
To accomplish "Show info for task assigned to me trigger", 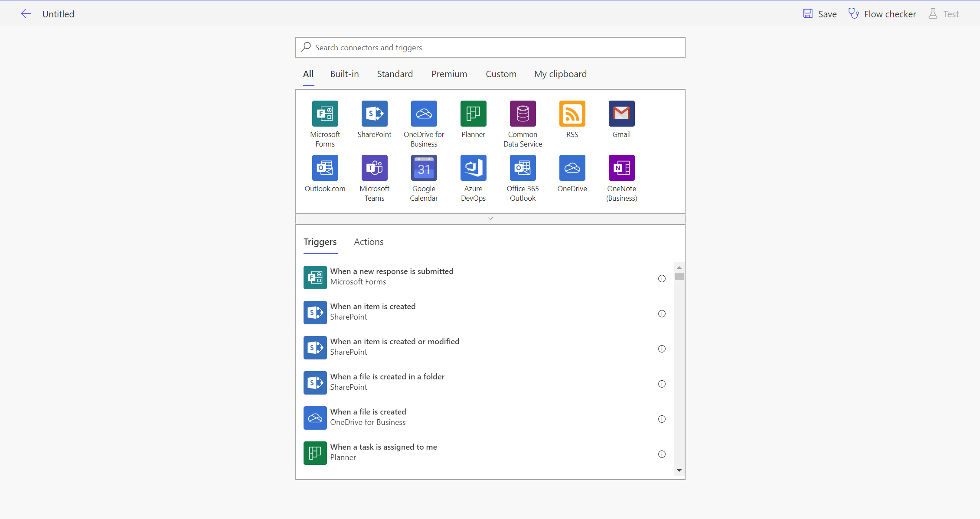I will click(662, 454).
